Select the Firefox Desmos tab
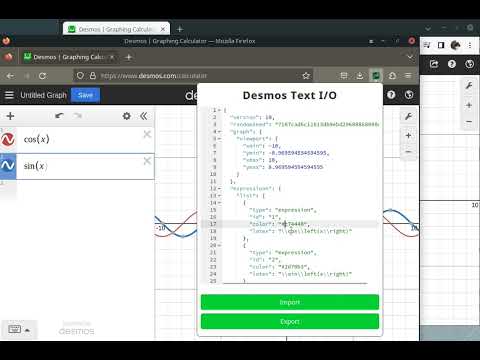The image size is (480, 360). [68, 57]
